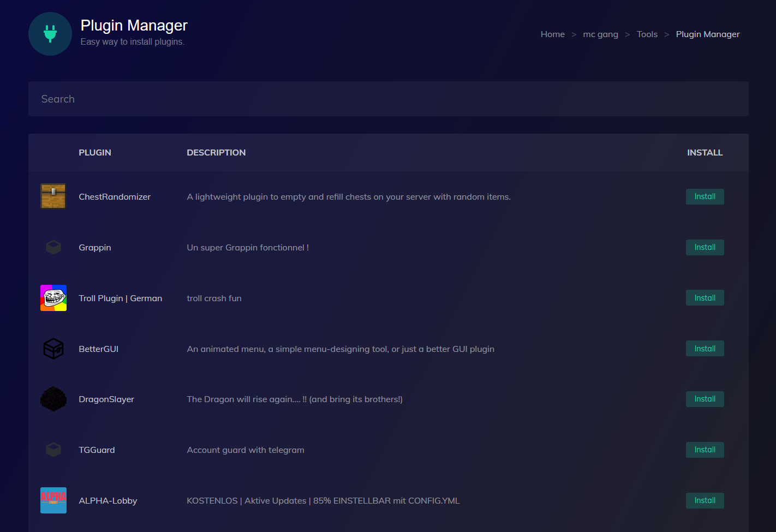This screenshot has width=776, height=532.
Task: Select the ChestRandomizer plugin name
Action: 115,197
